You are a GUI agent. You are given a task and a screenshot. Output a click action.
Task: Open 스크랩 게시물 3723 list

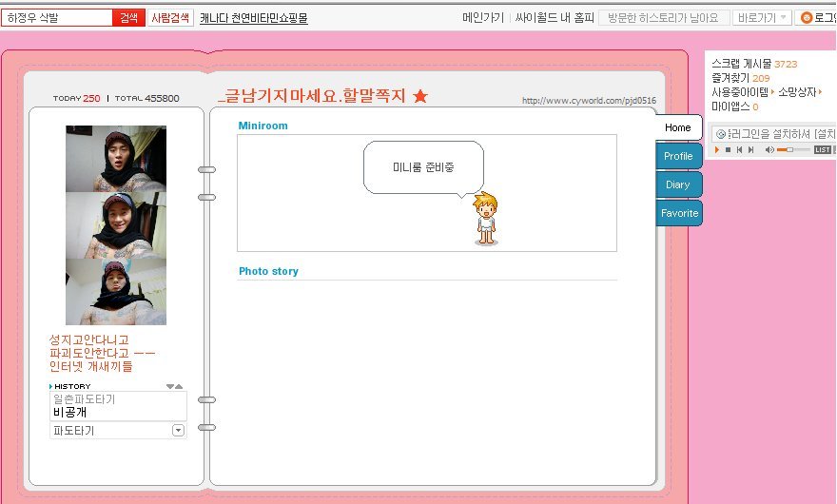pos(753,64)
